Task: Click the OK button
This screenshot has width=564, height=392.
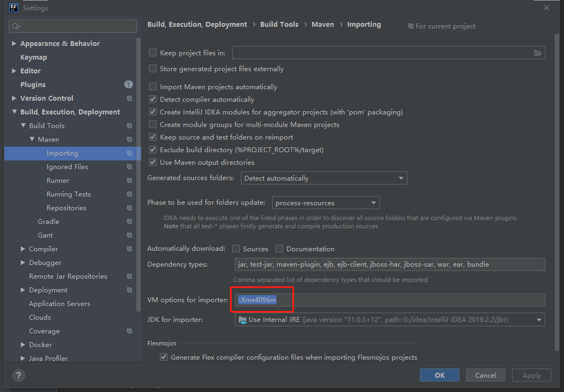Action: [x=440, y=375]
